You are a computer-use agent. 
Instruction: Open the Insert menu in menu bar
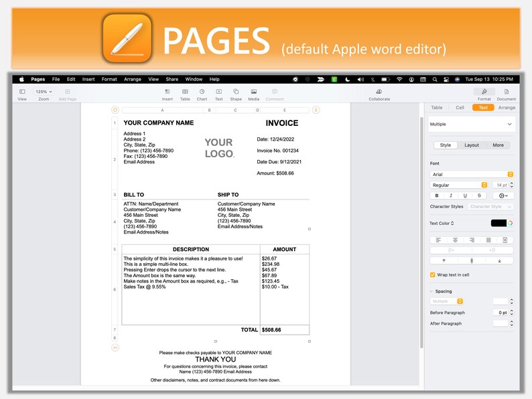[88, 79]
